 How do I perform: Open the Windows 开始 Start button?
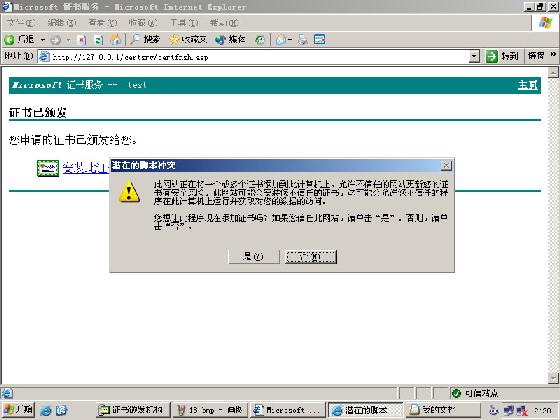19,410
